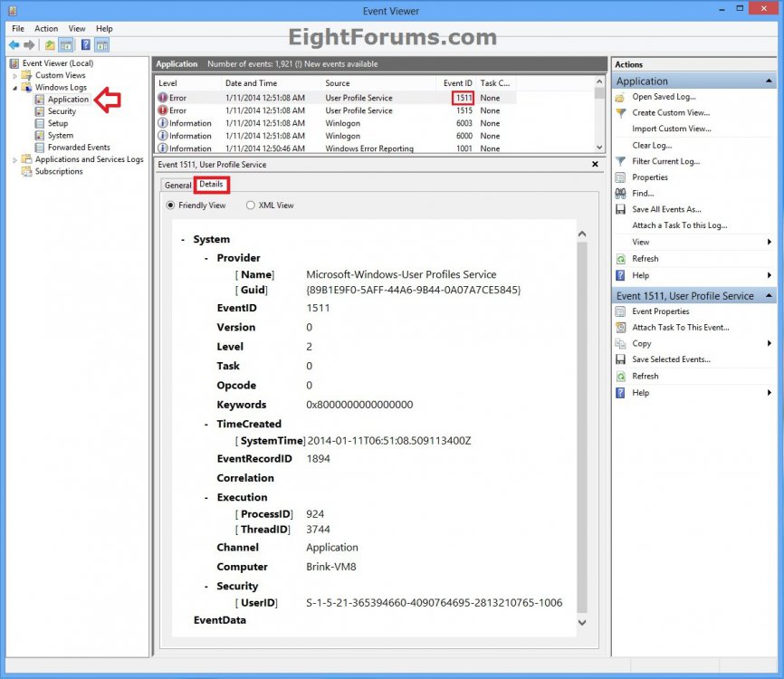The image size is (784, 679).
Task: Expand the Custom Views tree node
Action: 15,76
